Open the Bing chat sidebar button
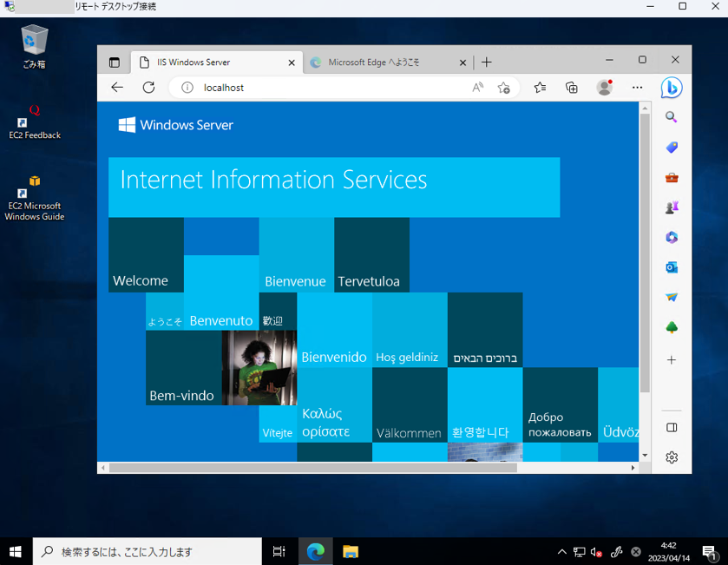Image resolution: width=728 pixels, height=565 pixels. (x=672, y=88)
